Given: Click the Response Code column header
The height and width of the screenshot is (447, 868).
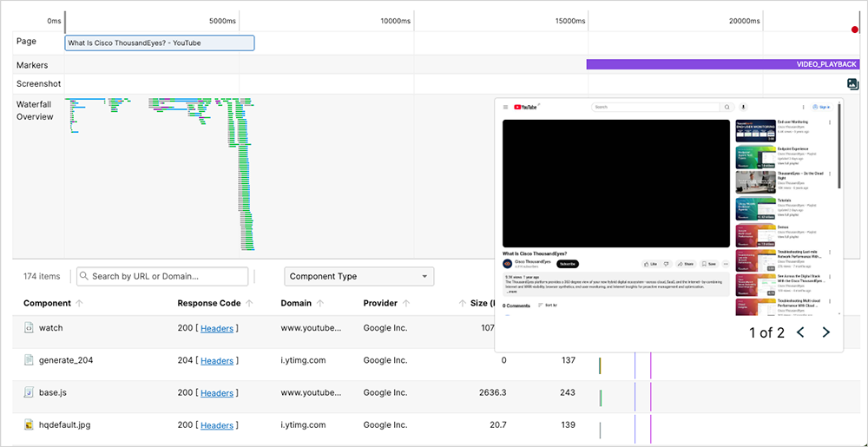Looking at the screenshot, I should click(209, 303).
